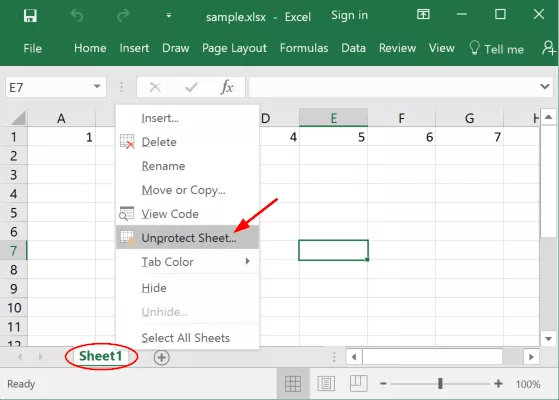The width and height of the screenshot is (559, 400).
Task: Click the horizontal scrollbar right arrow
Action: point(531,357)
